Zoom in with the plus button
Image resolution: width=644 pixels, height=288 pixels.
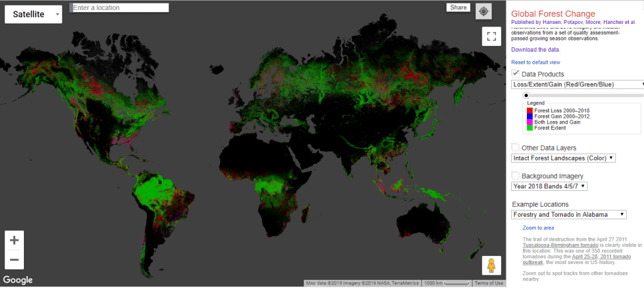(14, 240)
